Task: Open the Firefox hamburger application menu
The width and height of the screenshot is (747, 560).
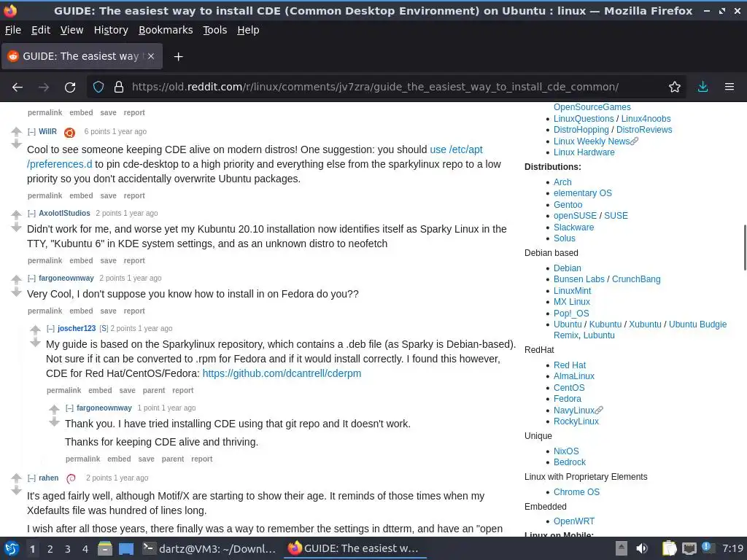Action: pos(729,87)
